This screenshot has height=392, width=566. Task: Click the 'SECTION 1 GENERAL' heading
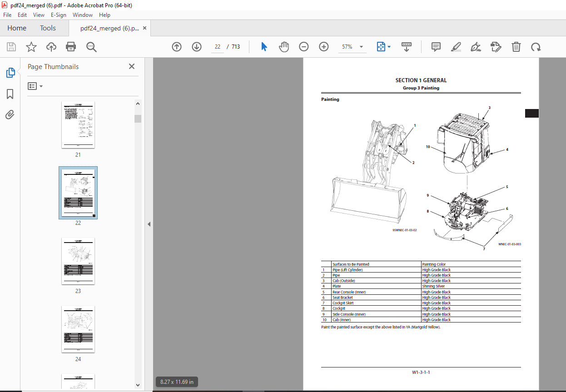[421, 80]
